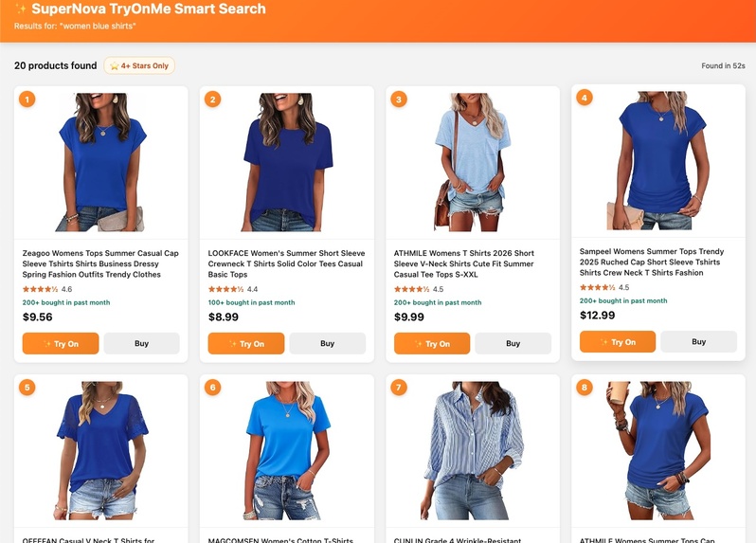The width and height of the screenshot is (756, 543).
Task: Click the number 2 product badge
Action: coord(212,100)
